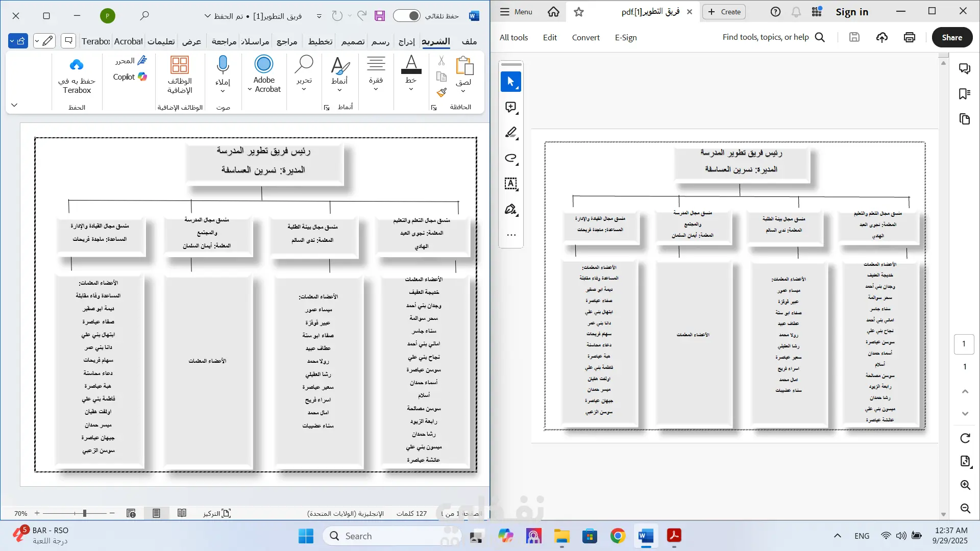Open Acrobat bookmarks panel icon

(964, 94)
